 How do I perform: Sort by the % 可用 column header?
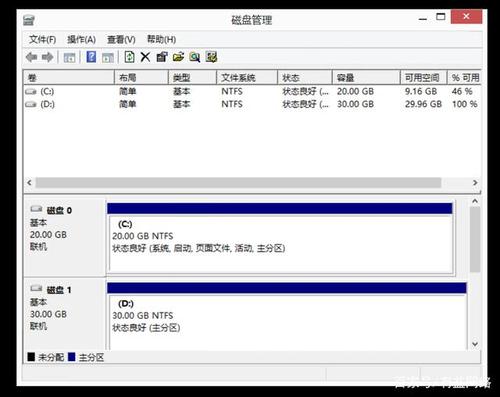(x=464, y=78)
